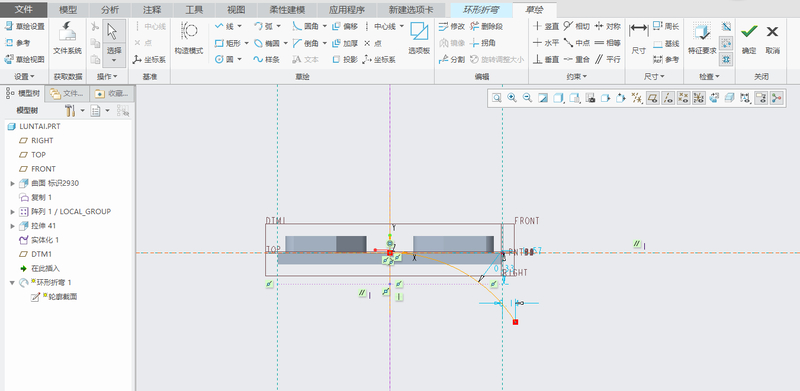The image size is (800, 391).
Task: Apply the 相切 tangent constraint
Action: pyautogui.click(x=577, y=26)
